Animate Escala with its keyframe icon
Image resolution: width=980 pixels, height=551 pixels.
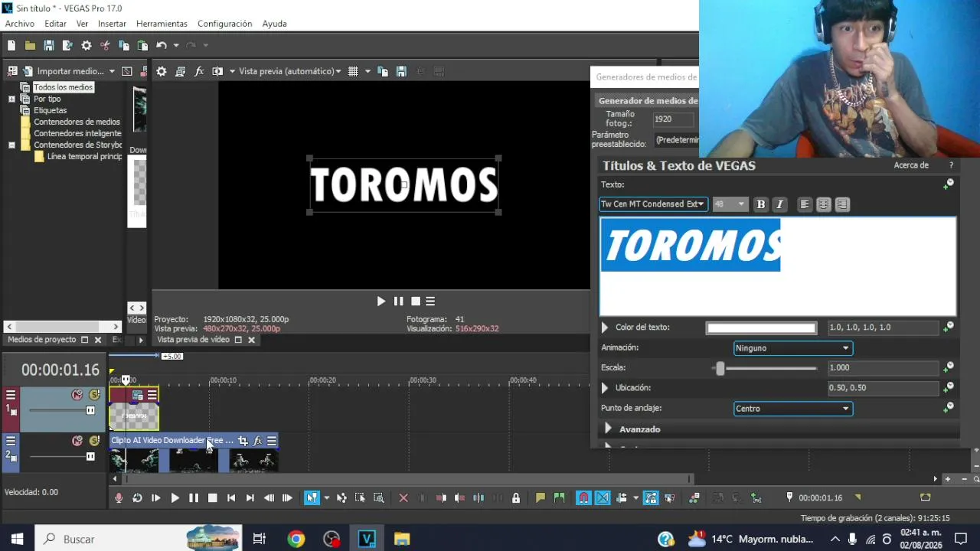tap(949, 367)
